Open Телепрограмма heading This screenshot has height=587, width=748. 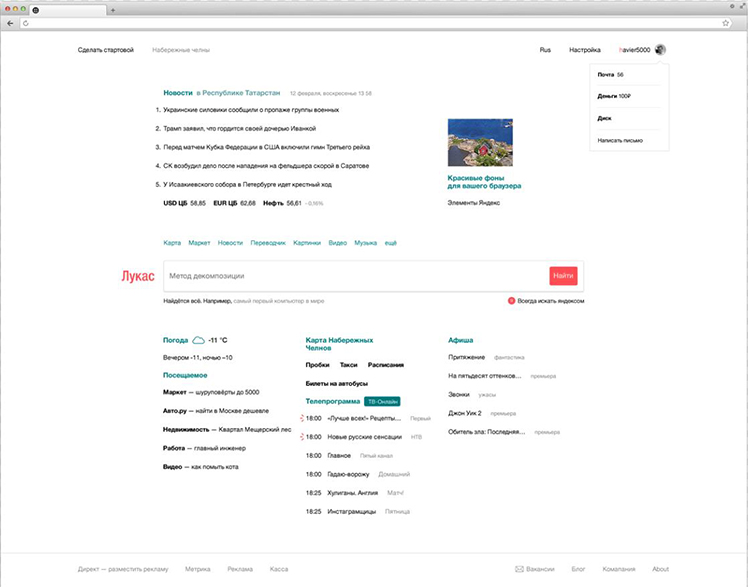coord(332,402)
